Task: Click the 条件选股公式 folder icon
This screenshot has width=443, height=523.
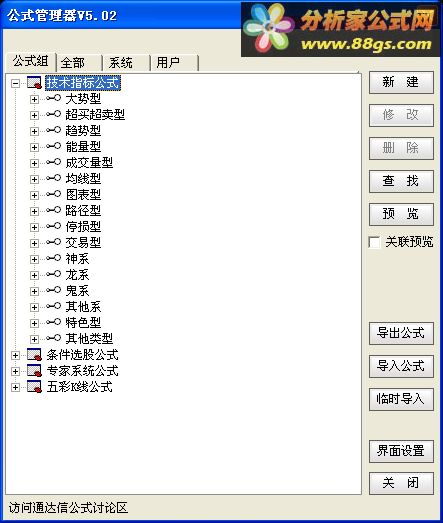Action: coord(34,355)
